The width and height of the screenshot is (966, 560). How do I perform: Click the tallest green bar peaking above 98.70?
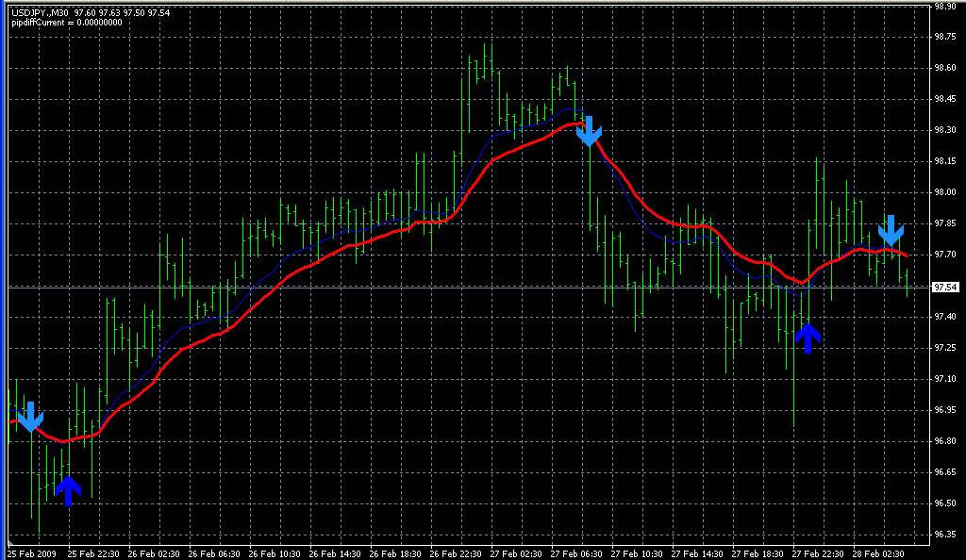click(x=491, y=60)
